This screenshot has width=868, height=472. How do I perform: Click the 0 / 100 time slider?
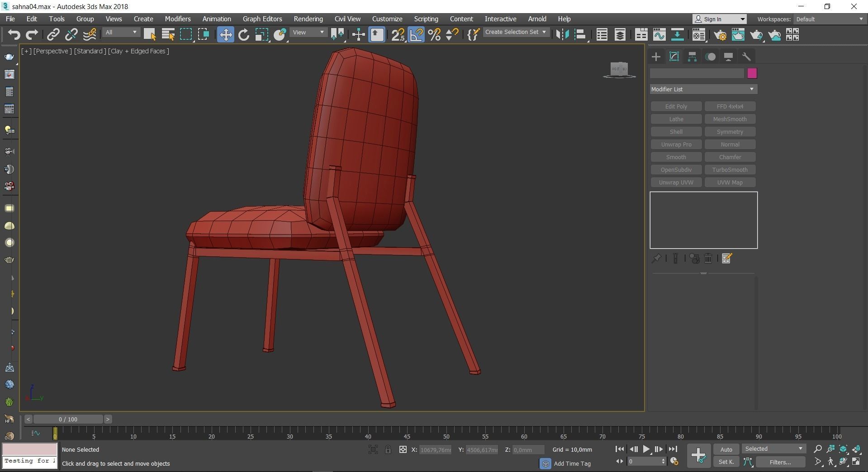68,419
